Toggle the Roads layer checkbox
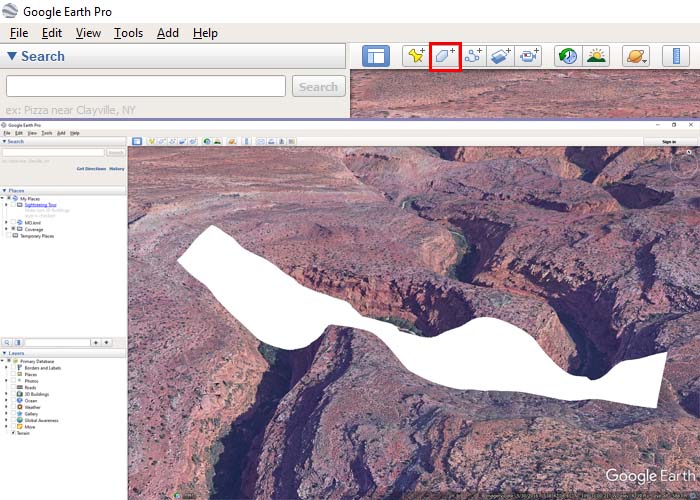The height and width of the screenshot is (500, 700). 13,387
